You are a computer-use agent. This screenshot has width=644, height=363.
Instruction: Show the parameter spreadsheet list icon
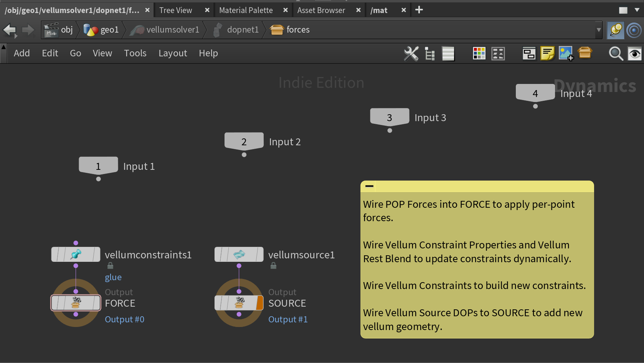[448, 54]
